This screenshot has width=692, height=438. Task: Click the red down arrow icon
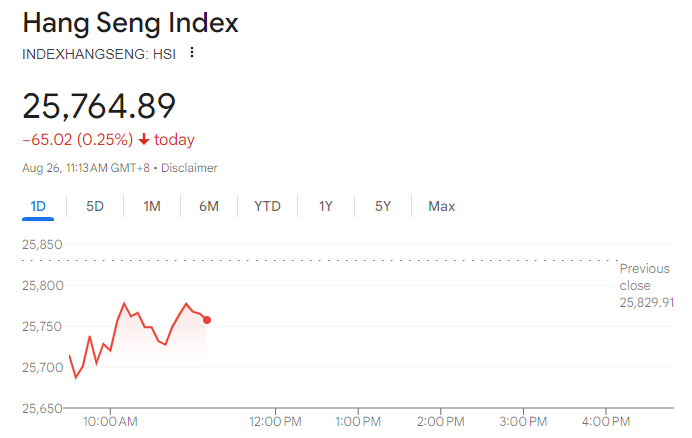[x=144, y=140]
